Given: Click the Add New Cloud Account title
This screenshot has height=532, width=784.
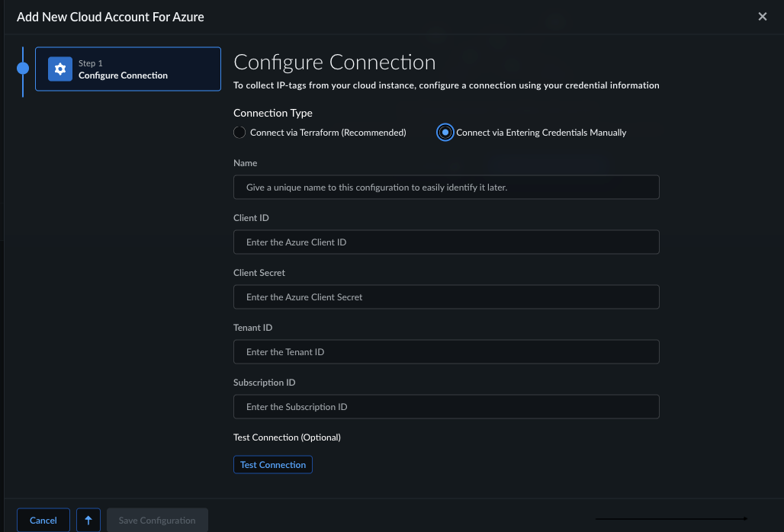Looking at the screenshot, I should coord(111,17).
